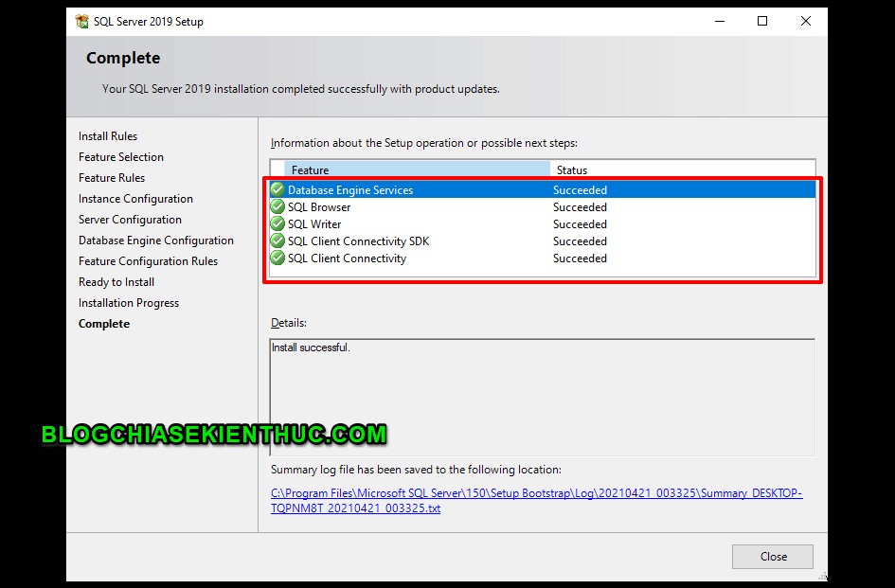
Task: Click Succeeded status for SQL Client Connectivity SDK
Action: (x=580, y=241)
